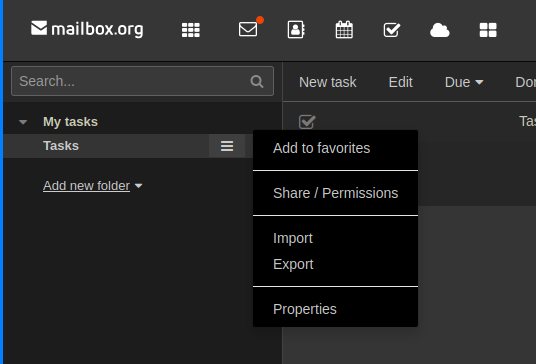
Task: Select Share / Permissions menu entry
Action: (335, 193)
